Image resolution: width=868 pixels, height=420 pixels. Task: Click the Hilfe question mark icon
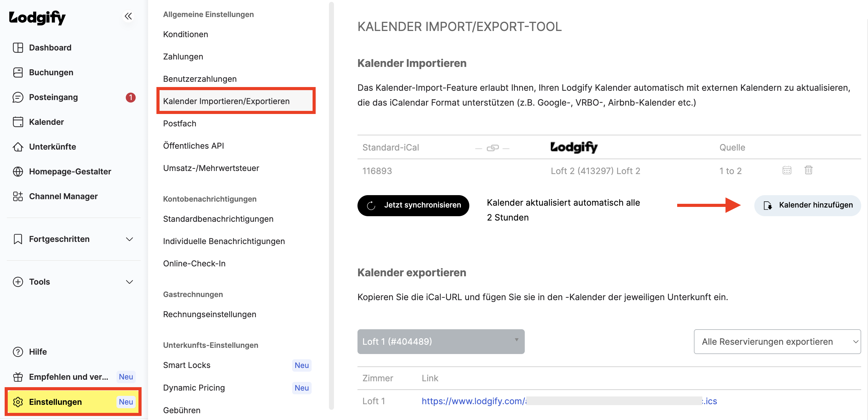coord(18,352)
